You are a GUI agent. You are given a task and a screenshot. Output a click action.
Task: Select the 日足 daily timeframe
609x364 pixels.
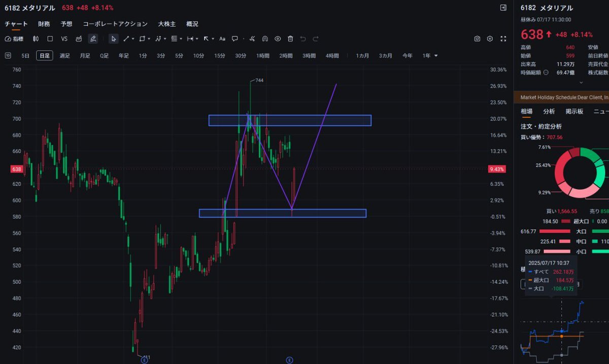[44, 55]
